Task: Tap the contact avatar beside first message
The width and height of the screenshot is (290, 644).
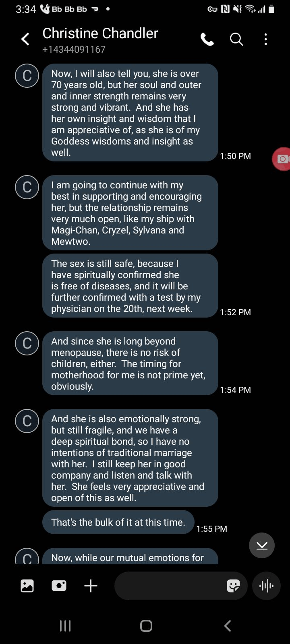Action: tap(27, 75)
